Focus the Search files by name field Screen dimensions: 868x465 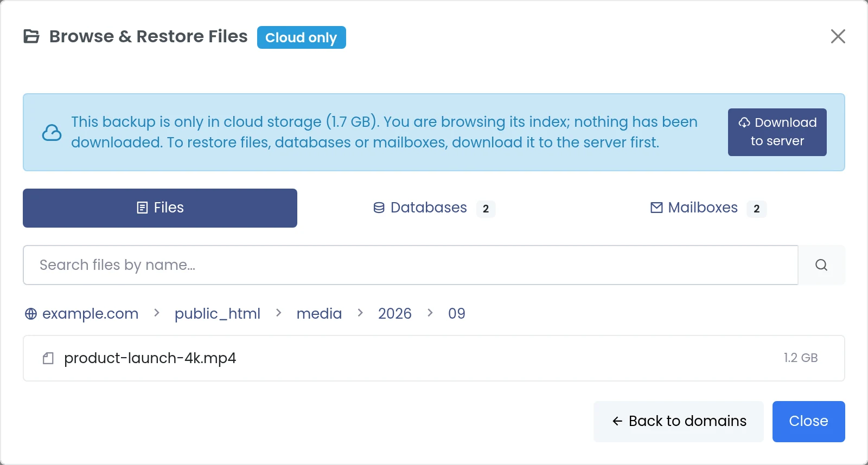pos(411,265)
